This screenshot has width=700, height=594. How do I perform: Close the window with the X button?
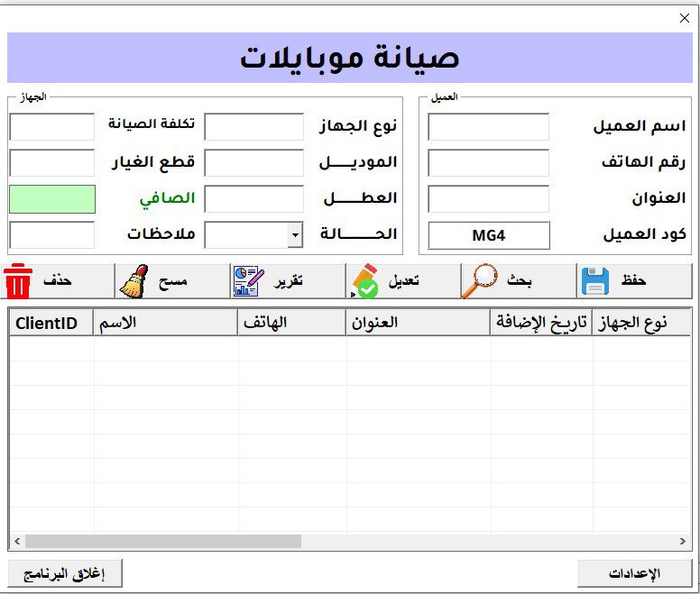pyautogui.click(x=685, y=18)
